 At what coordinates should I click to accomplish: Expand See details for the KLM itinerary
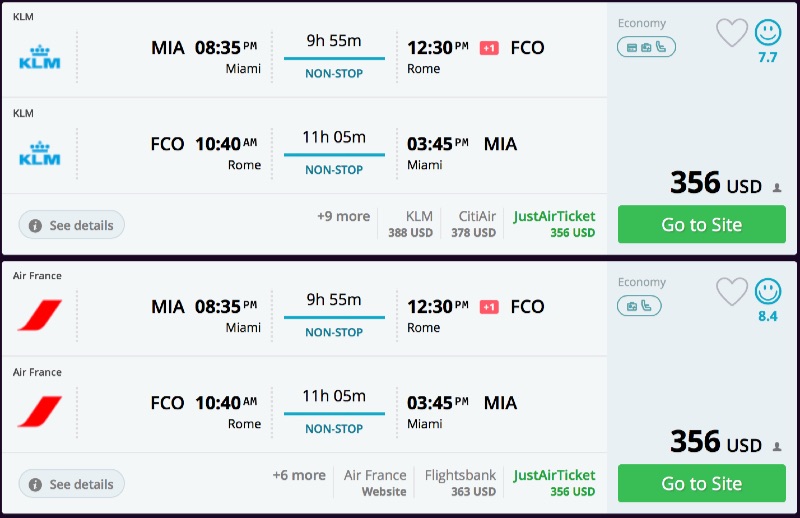point(72,225)
